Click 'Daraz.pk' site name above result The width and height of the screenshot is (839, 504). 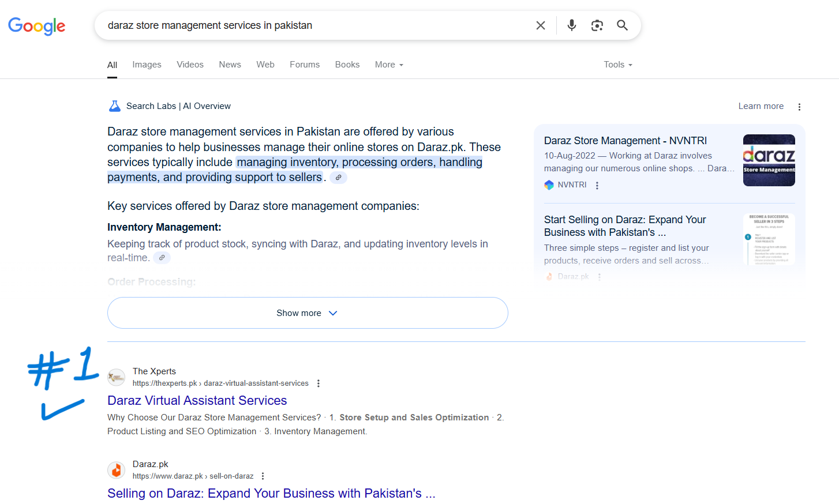pyautogui.click(x=151, y=464)
